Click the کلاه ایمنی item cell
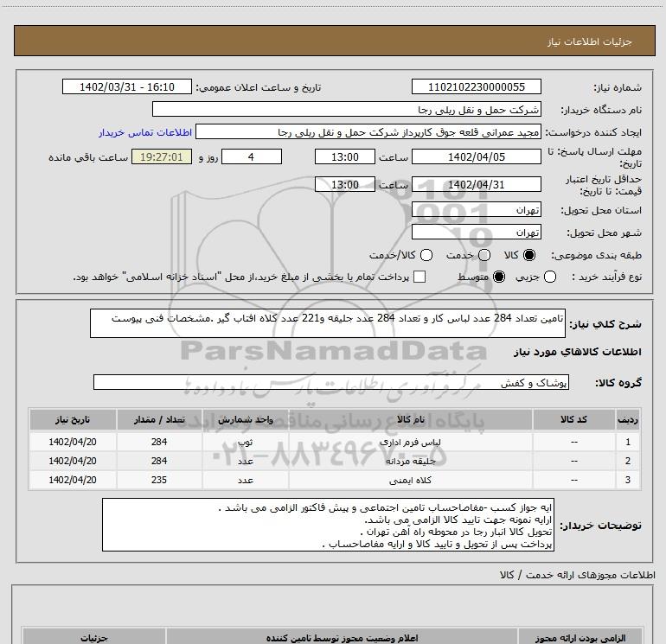 [x=410, y=480]
